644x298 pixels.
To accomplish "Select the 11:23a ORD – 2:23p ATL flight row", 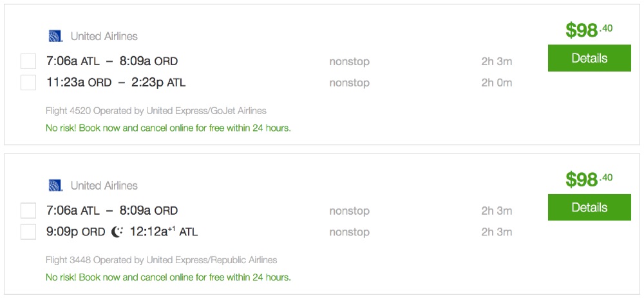I will click(116, 83).
